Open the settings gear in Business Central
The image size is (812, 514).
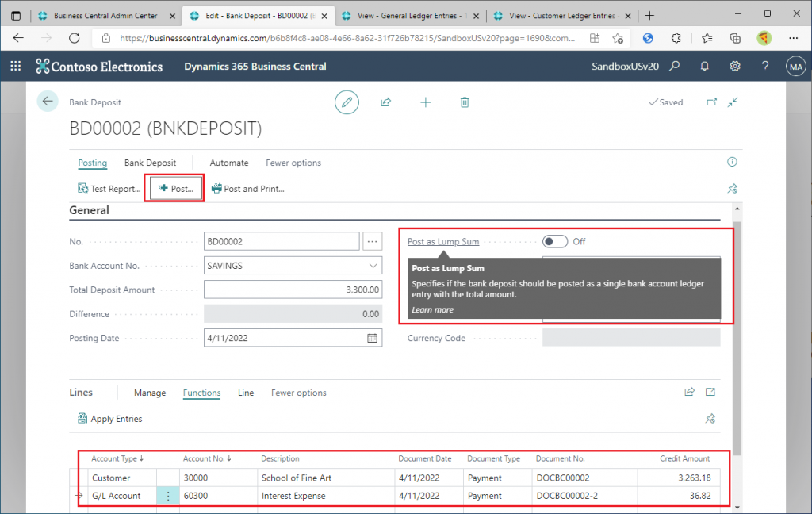[x=735, y=67]
